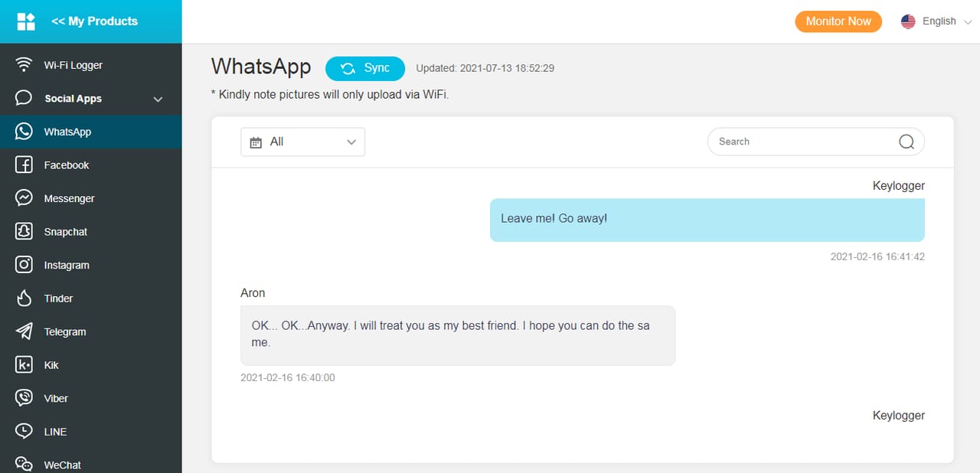Open the date filter dropdown showing All
Viewport: 980px width, 473px height.
[x=302, y=142]
